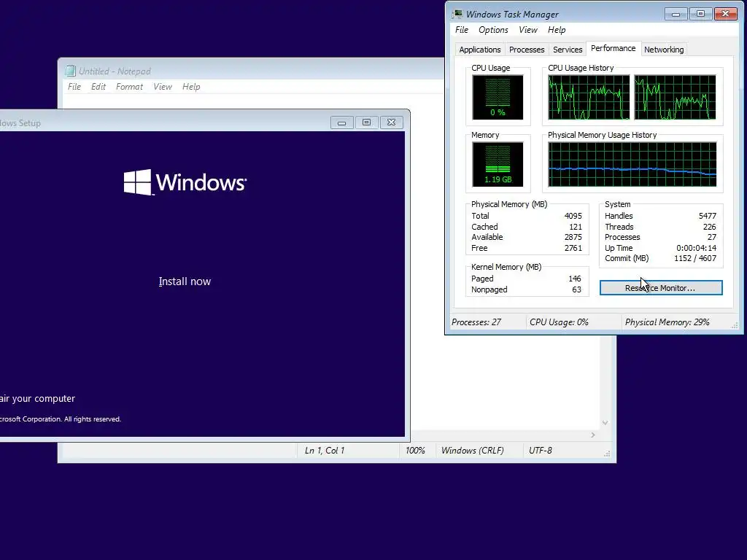Open Task Manager Help menu

pyautogui.click(x=557, y=29)
